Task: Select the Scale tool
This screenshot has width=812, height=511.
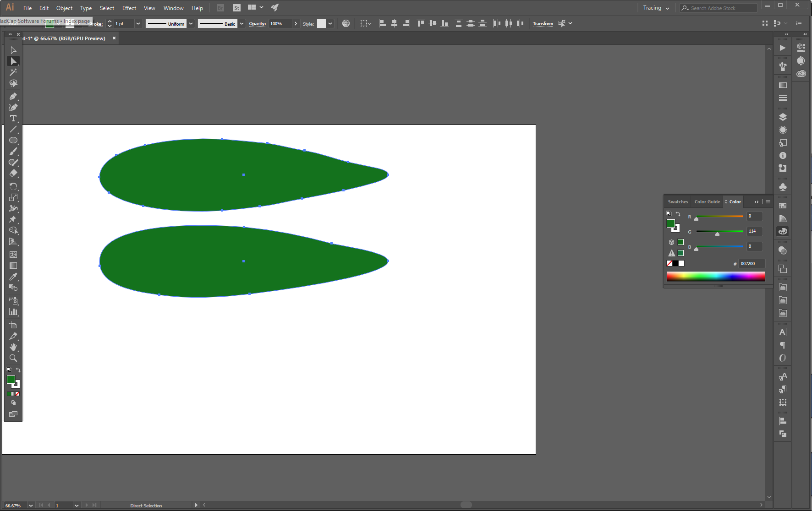Action: 13,197
